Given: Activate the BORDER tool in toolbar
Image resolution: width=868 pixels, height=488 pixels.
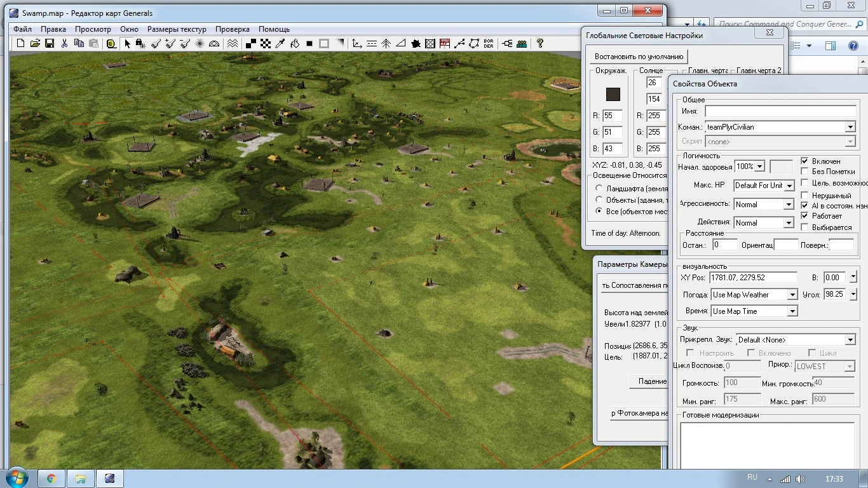Looking at the screenshot, I should coord(489,44).
